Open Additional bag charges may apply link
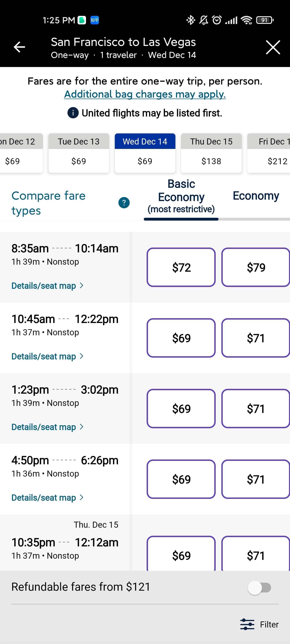290x644 pixels. (x=145, y=94)
